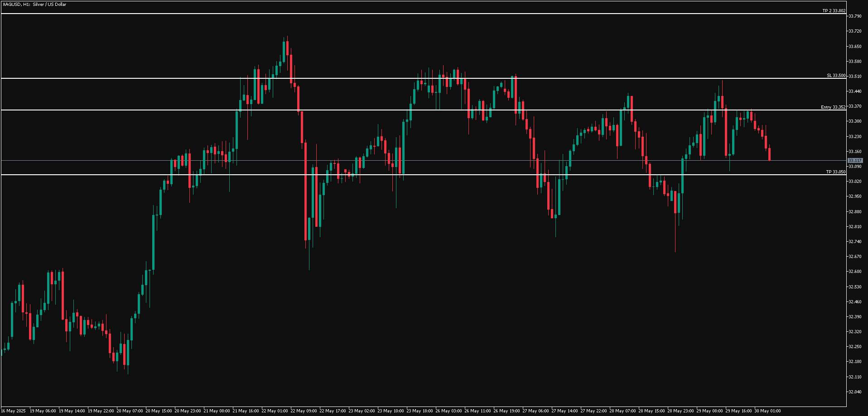Click the 32.040 price axis label
This screenshot has height=416, width=868.
[855, 392]
